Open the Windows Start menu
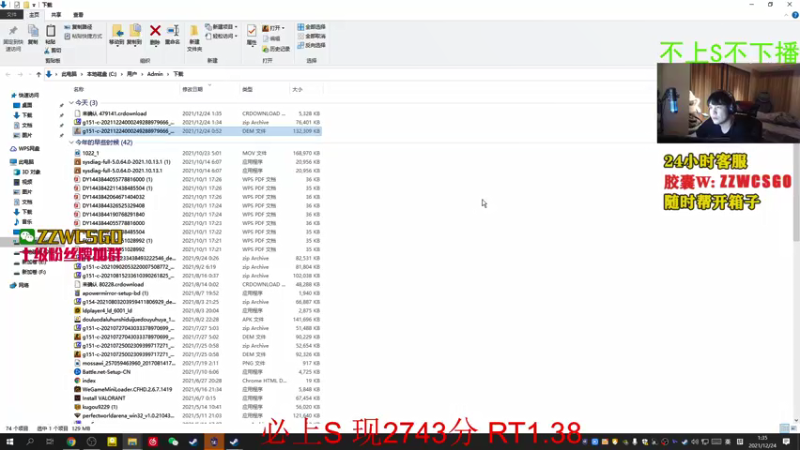This screenshot has width=800, height=450. pyautogui.click(x=9, y=442)
